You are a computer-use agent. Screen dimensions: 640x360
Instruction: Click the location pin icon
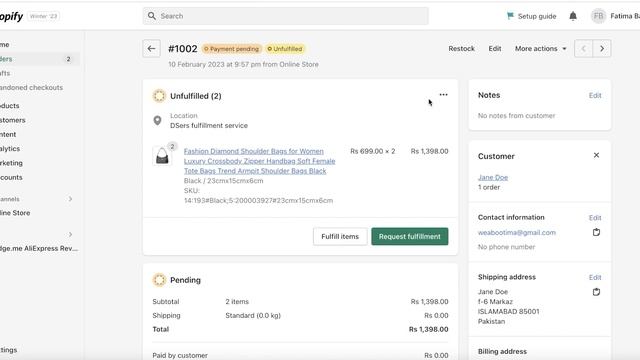(157, 120)
